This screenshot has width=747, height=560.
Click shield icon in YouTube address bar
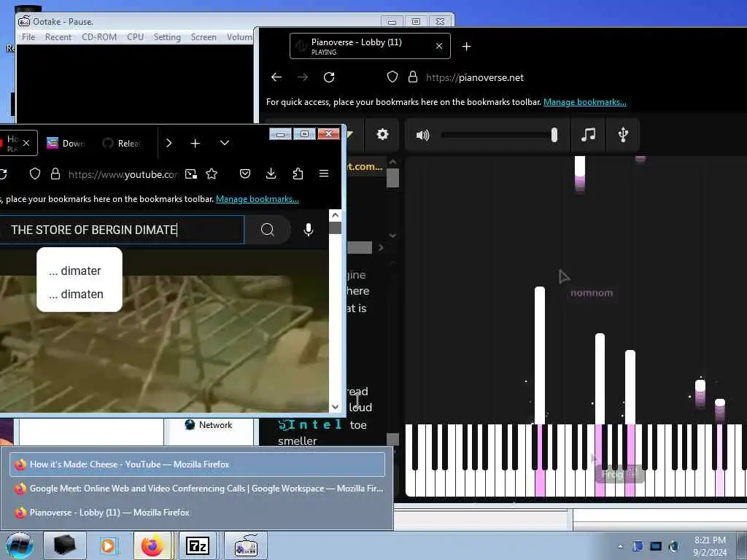point(35,174)
